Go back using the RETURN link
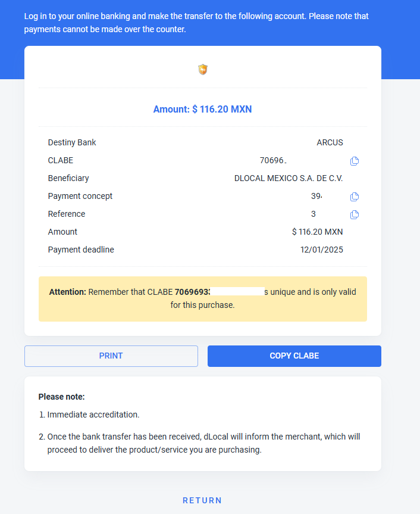The image size is (420, 514). [x=202, y=500]
